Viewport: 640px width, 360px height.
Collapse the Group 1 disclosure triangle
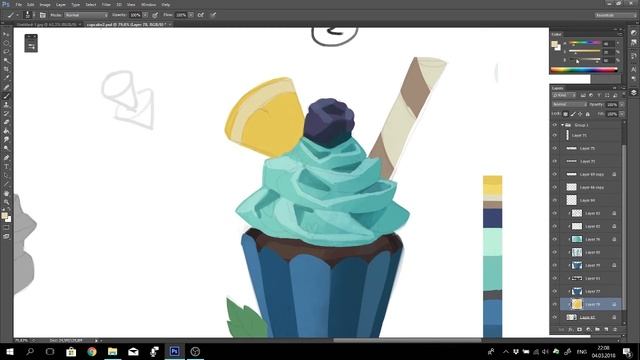pos(562,125)
